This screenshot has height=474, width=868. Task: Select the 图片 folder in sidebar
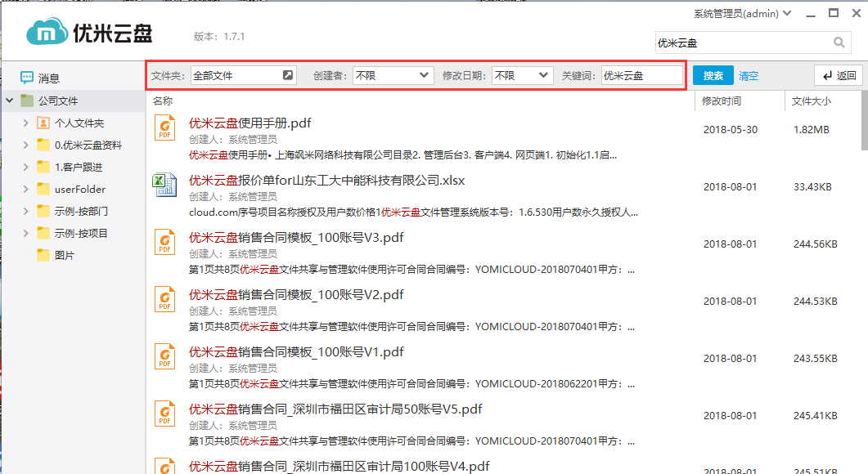click(64, 256)
